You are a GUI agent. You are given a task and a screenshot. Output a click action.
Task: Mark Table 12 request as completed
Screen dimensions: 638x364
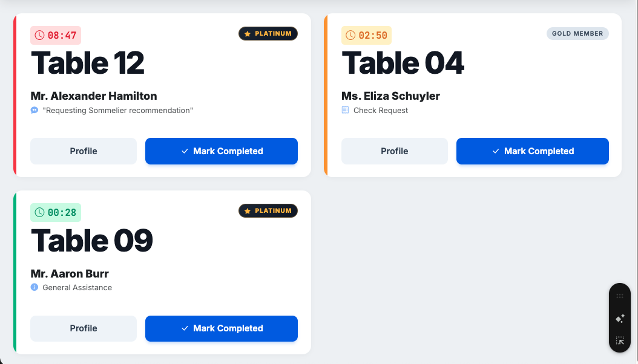click(222, 151)
